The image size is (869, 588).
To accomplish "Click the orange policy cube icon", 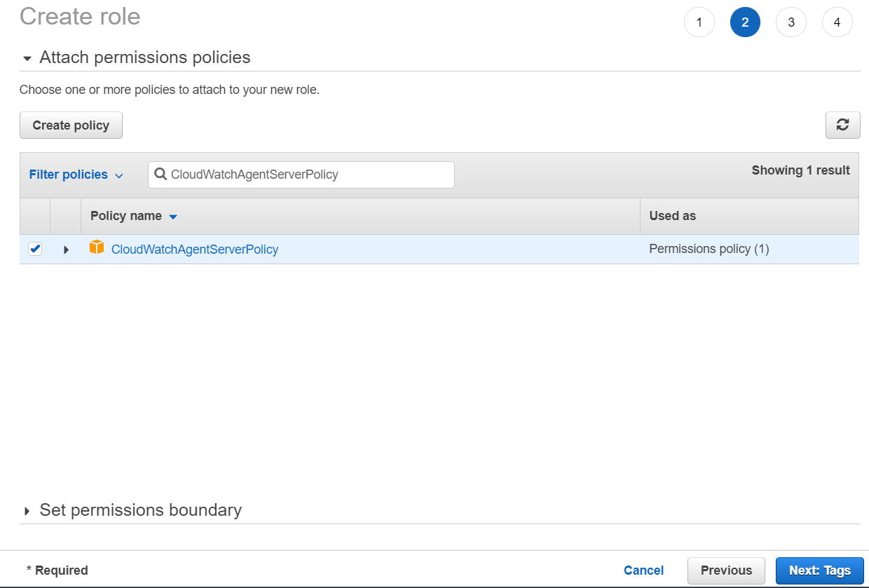I will pyautogui.click(x=97, y=247).
